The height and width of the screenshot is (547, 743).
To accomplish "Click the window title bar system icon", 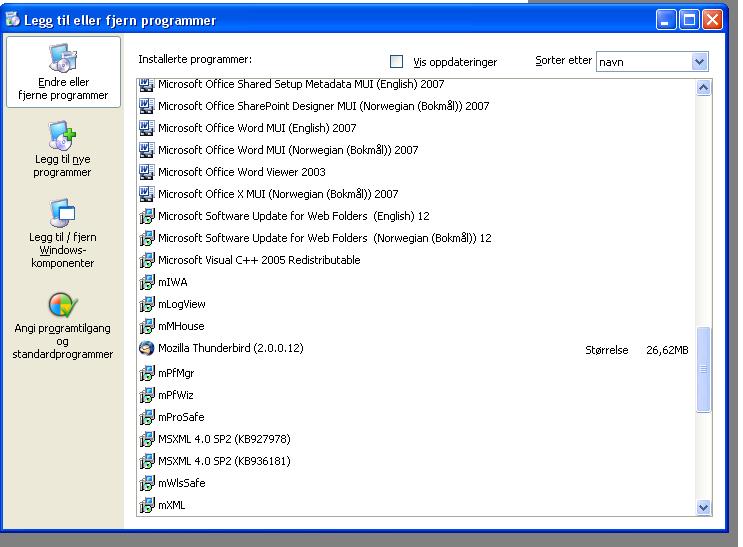I will tap(12, 19).
